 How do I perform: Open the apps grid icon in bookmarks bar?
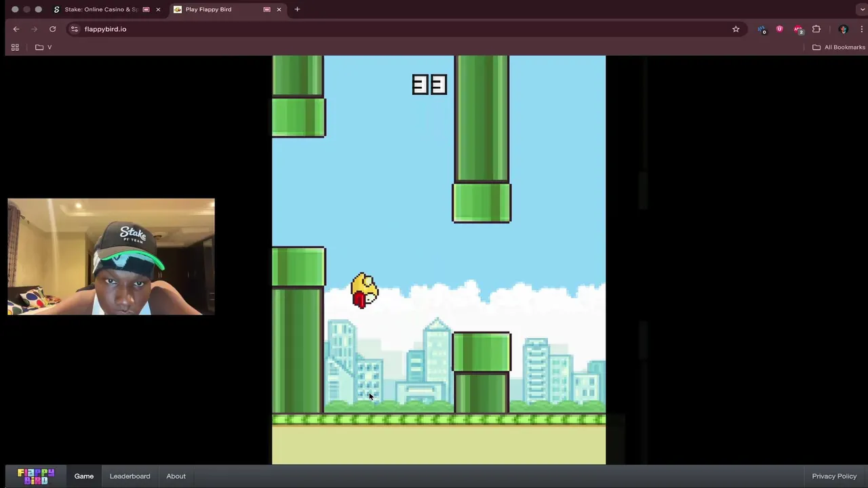[15, 47]
